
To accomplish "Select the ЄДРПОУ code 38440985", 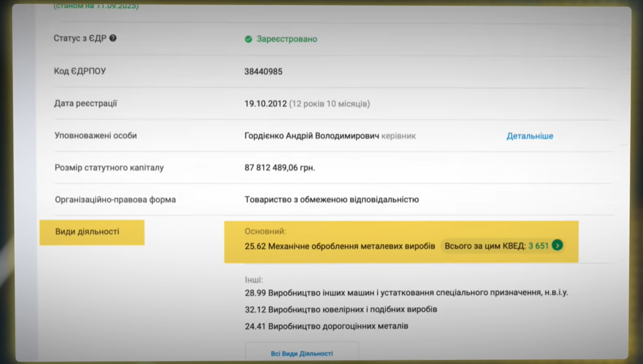I will point(263,72).
